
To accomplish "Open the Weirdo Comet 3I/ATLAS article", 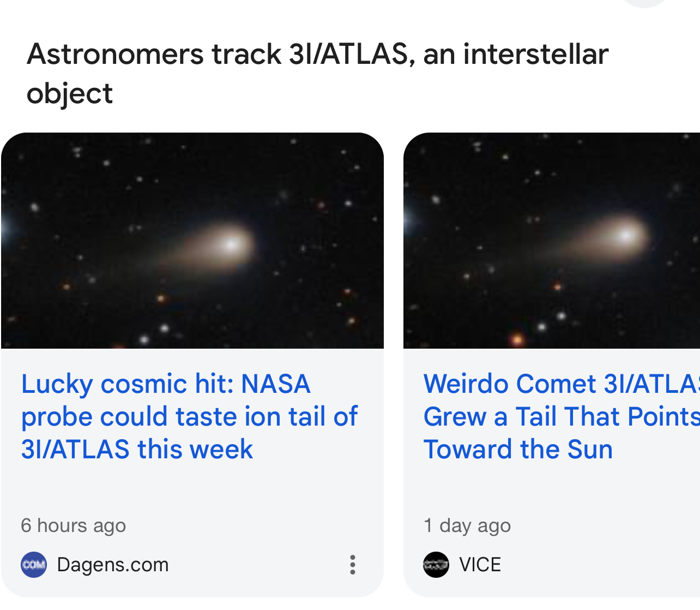I will tap(560, 416).
